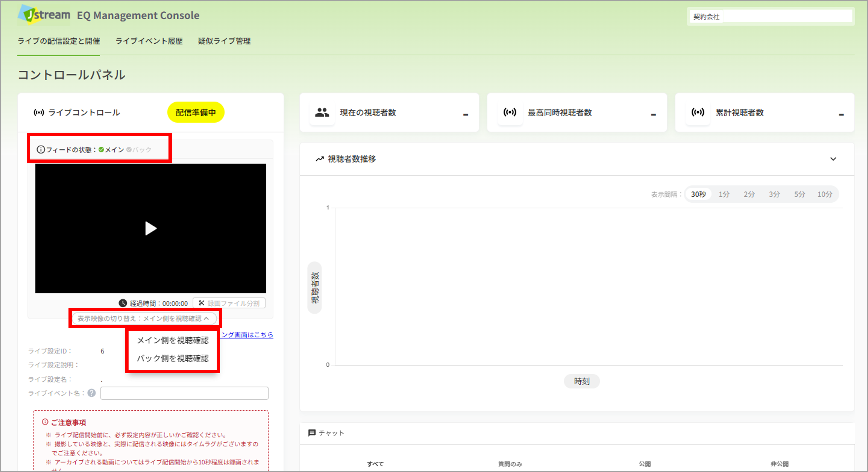This screenshot has width=868, height=472.
Task: Click the peak concurrent viewers broadcast icon
Action: pyautogui.click(x=509, y=112)
